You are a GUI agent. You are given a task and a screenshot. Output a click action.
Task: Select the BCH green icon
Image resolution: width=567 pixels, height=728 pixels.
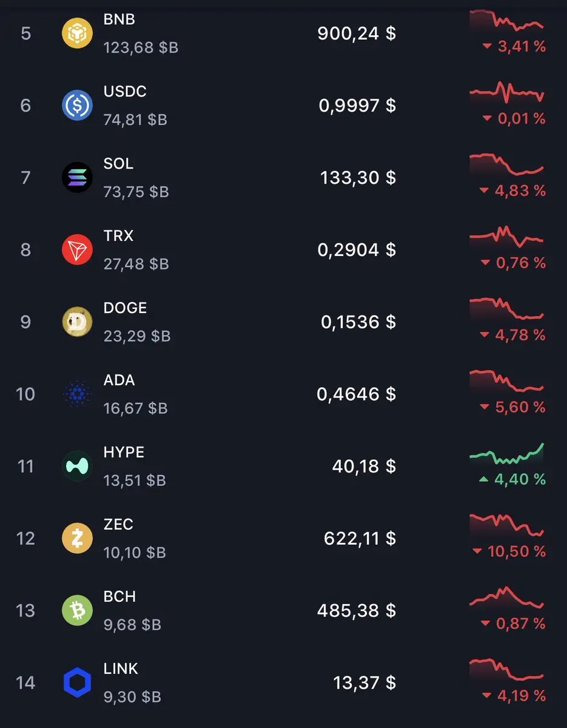pos(78,610)
